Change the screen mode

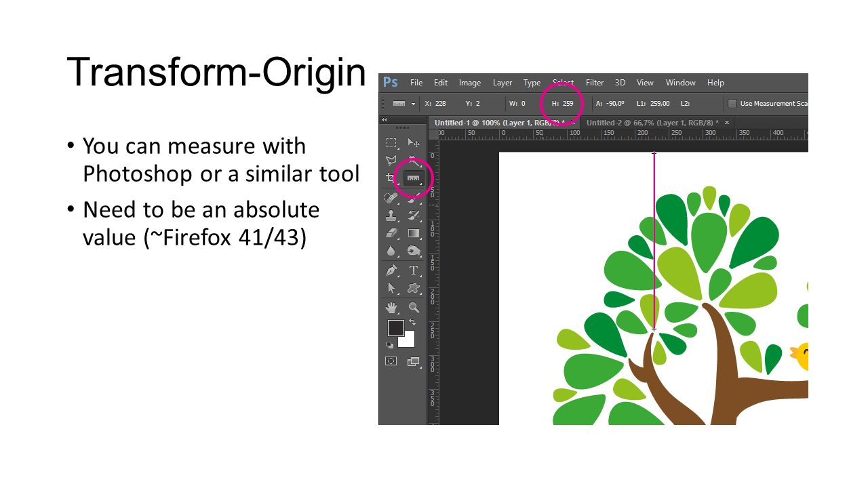pyautogui.click(x=414, y=361)
